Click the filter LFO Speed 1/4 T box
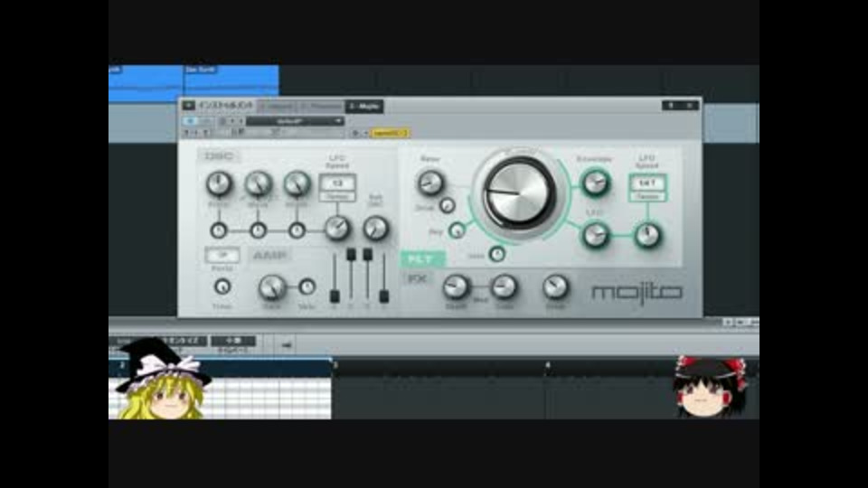Screen dimensions: 868x488 [x=647, y=183]
